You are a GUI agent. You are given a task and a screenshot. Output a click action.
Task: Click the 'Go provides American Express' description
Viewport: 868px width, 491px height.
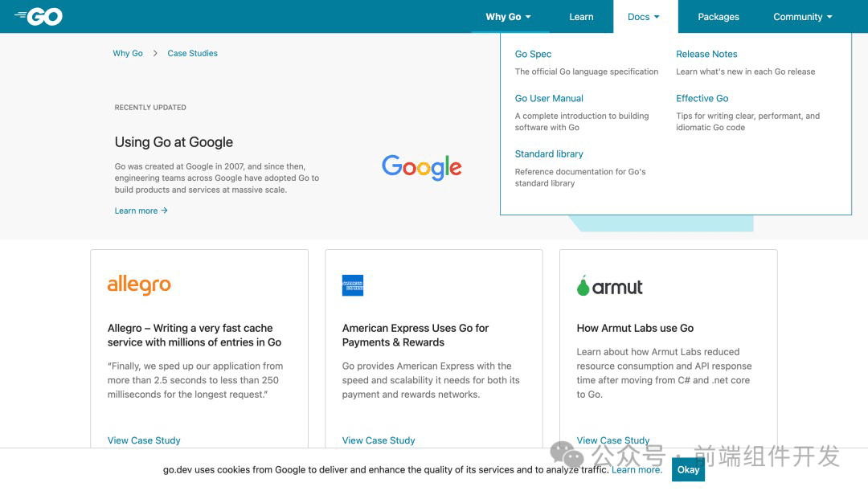tap(431, 380)
